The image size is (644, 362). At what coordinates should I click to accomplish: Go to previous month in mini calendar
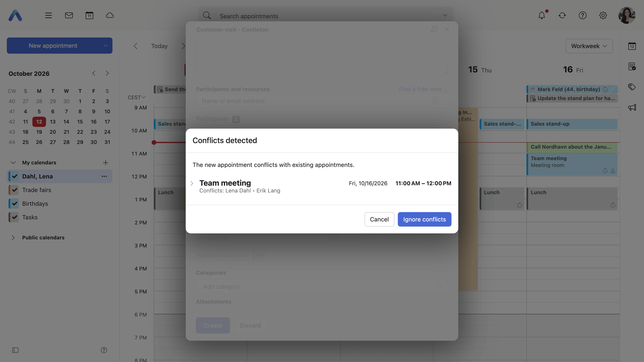tap(93, 73)
